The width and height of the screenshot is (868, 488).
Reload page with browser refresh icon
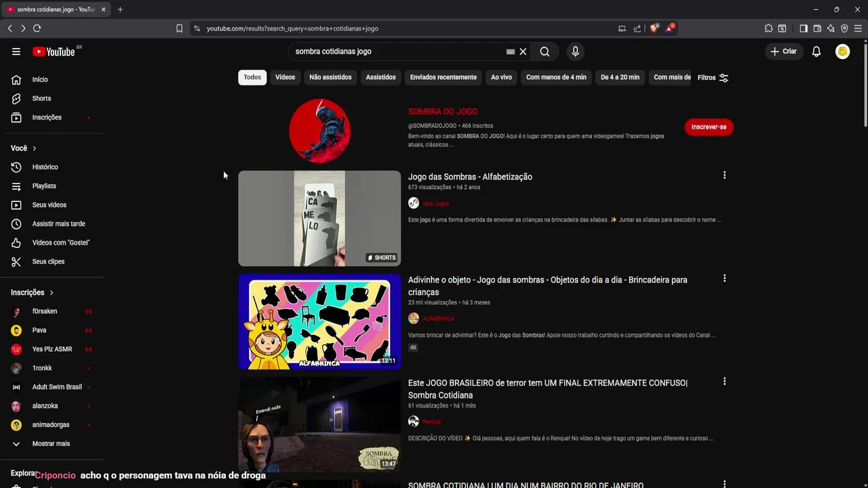(37, 28)
